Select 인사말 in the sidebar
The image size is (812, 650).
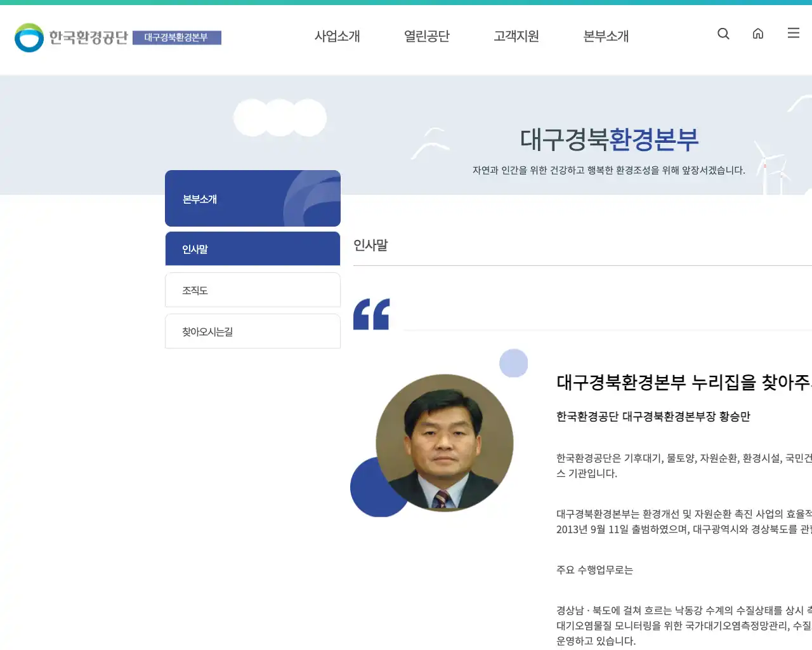(x=252, y=248)
